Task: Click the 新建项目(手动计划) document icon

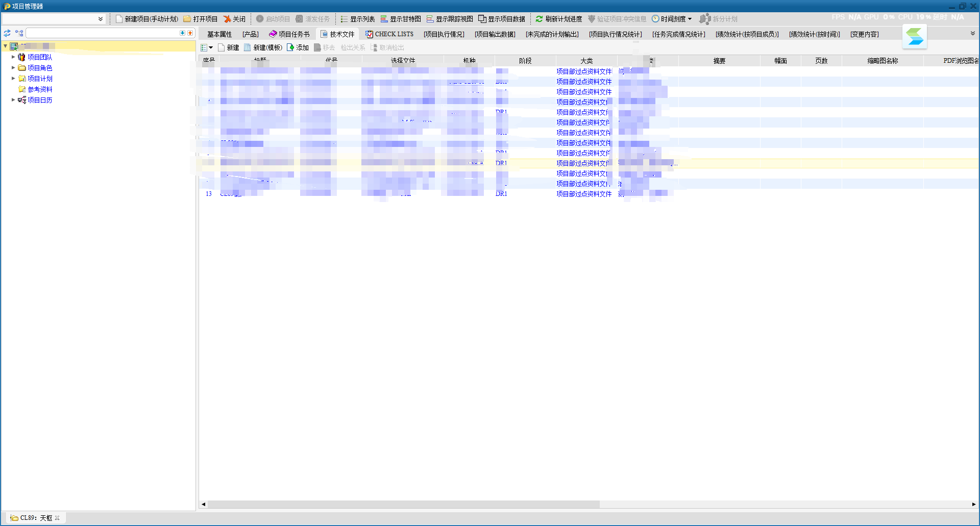Action: (x=119, y=19)
